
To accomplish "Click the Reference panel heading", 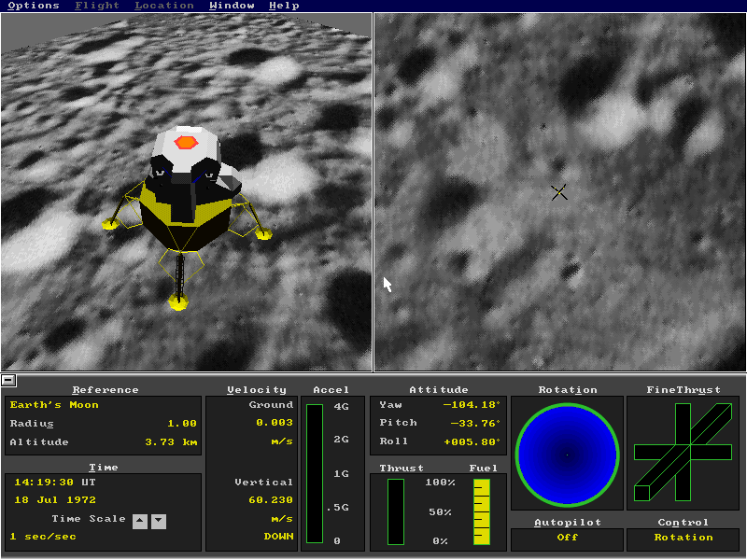I will (x=106, y=390).
